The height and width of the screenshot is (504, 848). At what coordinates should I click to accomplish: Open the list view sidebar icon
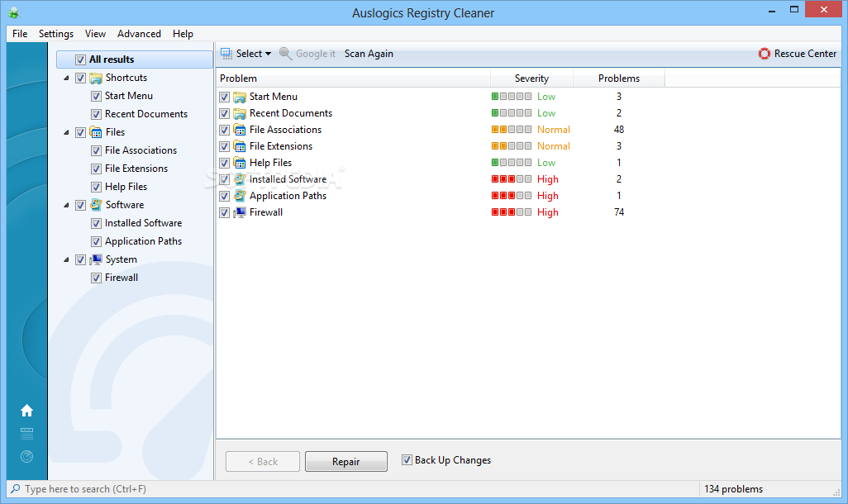[x=26, y=433]
